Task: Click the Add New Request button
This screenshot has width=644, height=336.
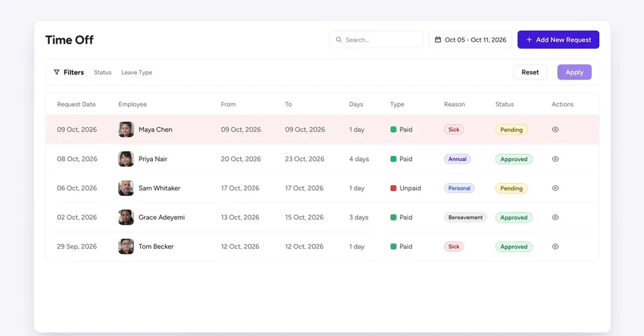Action: click(558, 40)
